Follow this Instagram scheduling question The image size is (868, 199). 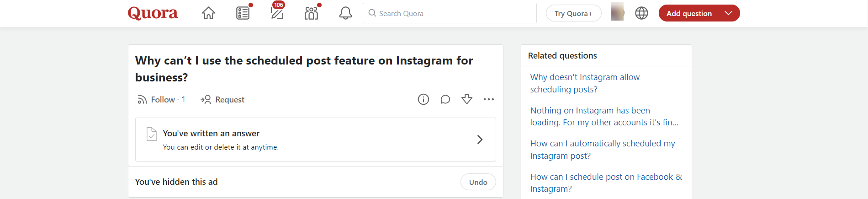(x=161, y=100)
